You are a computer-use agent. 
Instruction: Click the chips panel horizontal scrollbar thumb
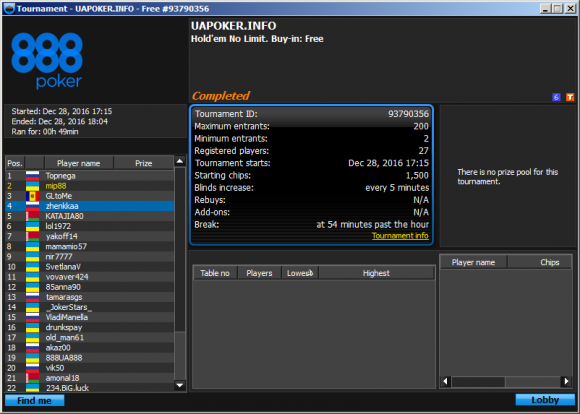478,381
